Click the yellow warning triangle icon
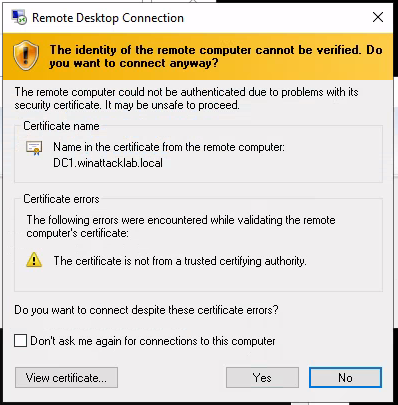This screenshot has height=405, width=398. click(34, 260)
